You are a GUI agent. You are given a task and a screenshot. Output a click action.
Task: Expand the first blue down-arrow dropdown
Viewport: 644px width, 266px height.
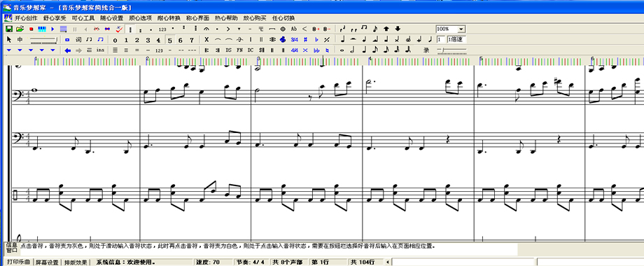(x=8, y=50)
